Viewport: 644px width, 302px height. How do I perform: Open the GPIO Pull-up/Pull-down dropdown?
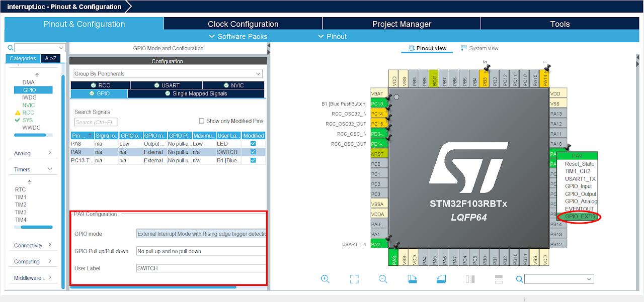[201, 251]
